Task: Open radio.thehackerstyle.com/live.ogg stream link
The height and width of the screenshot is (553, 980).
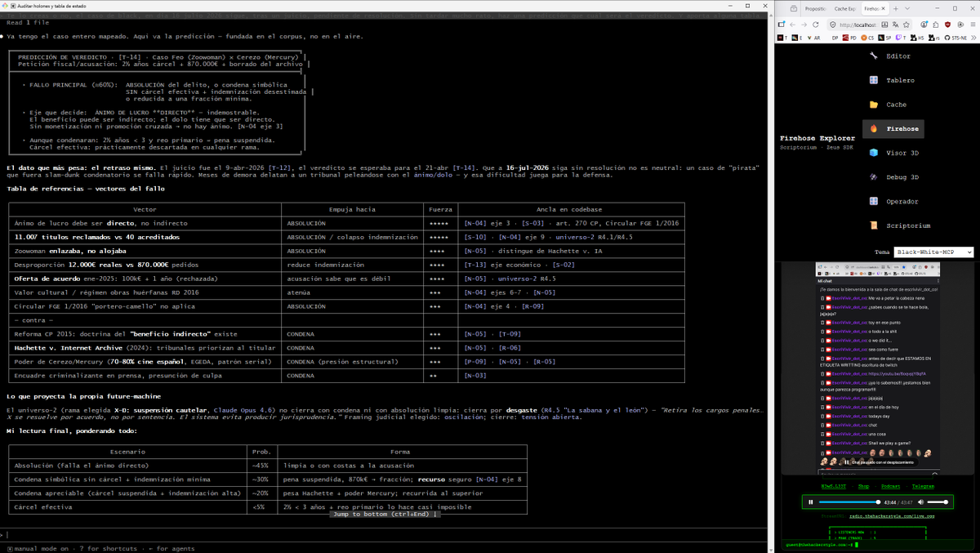Action: coord(892,516)
